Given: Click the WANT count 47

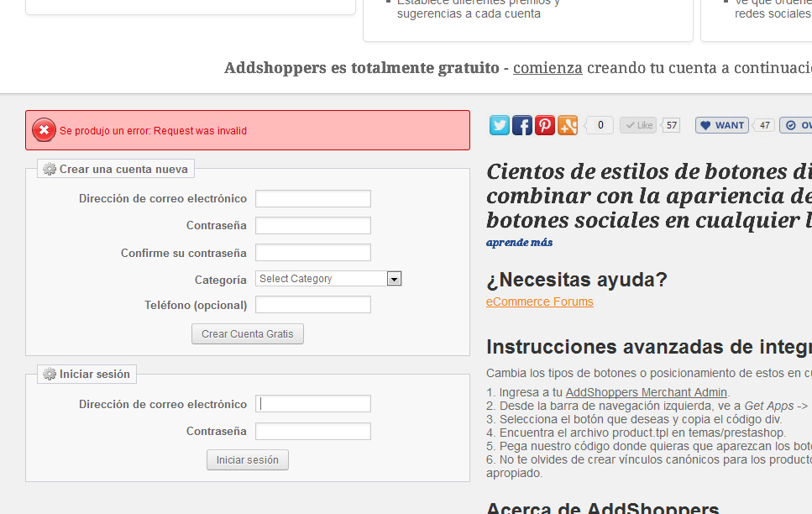Looking at the screenshot, I should (x=764, y=125).
